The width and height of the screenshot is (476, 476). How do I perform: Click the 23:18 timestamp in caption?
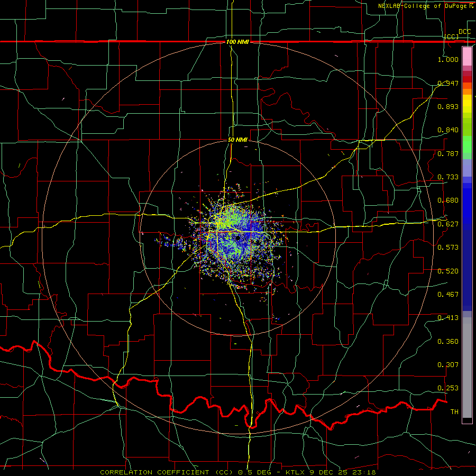(365, 472)
